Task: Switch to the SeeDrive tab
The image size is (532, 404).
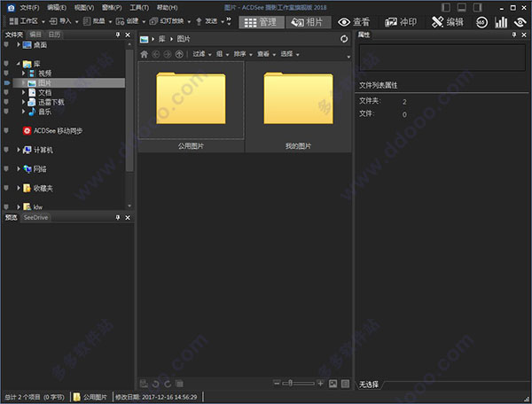Action: (35, 217)
